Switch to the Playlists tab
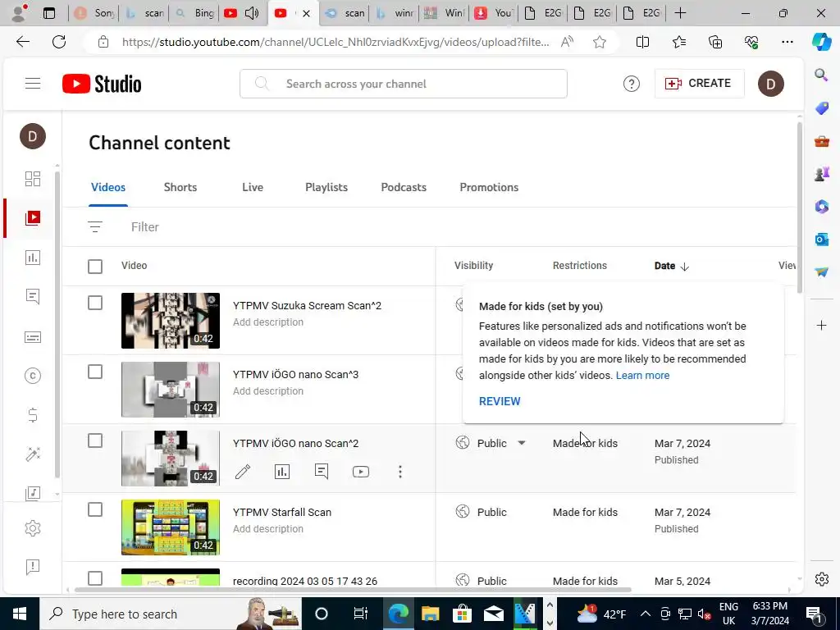Viewport: 840px width, 630px height. [x=326, y=188]
